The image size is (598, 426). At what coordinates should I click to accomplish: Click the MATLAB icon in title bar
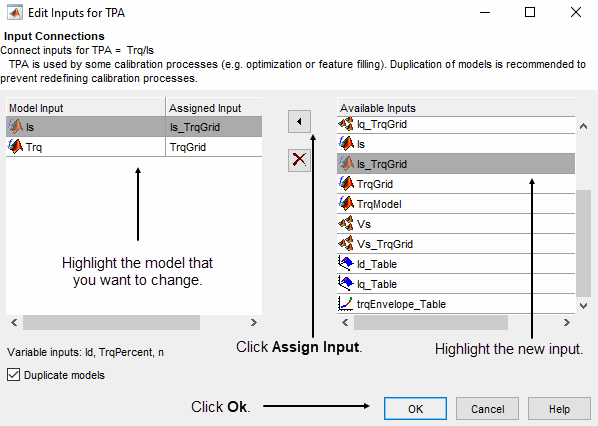pos(15,13)
